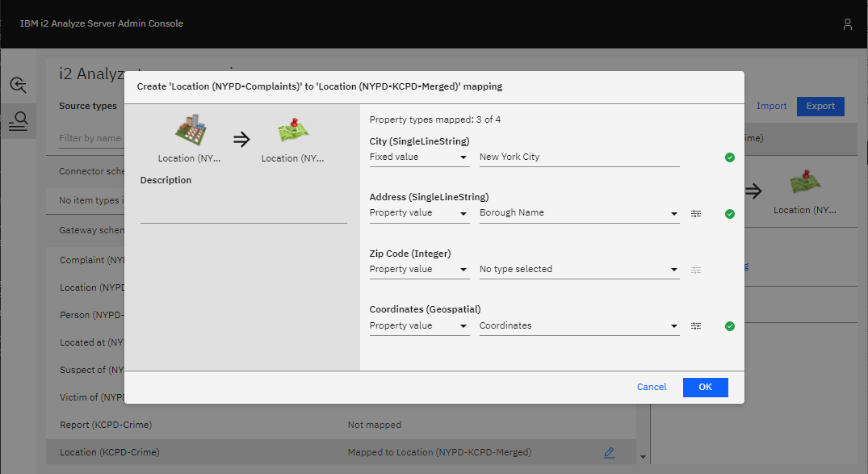The width and height of the screenshot is (868, 474).
Task: Expand City mapping type 'Fixed value' dropdown
Action: (419, 157)
